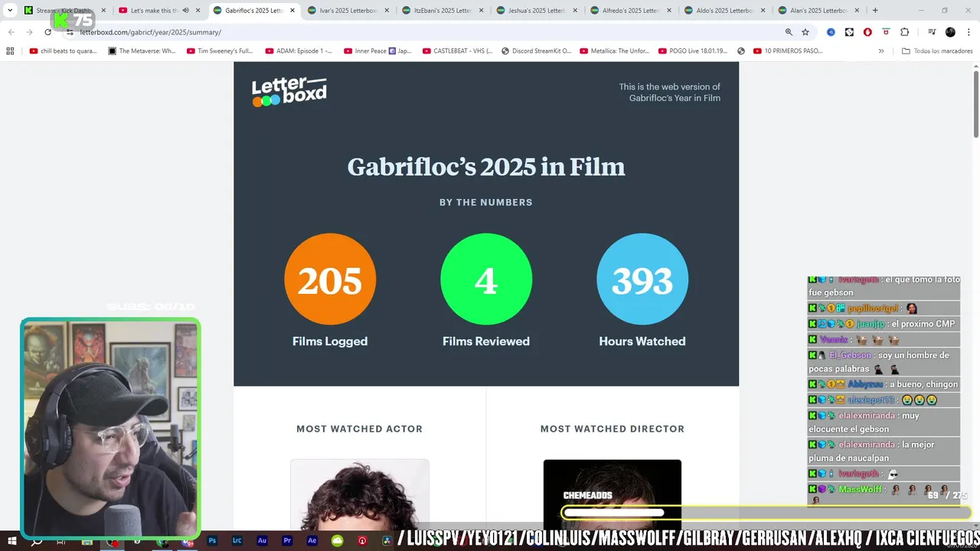Image resolution: width=980 pixels, height=551 pixels.
Task: Click the Letterboxd logo
Action: point(289,92)
